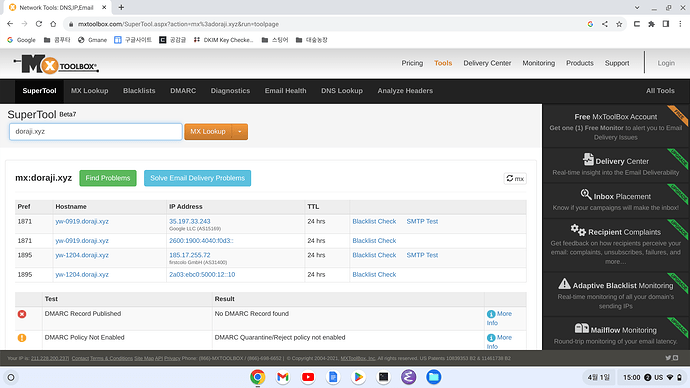690x388 pixels.
Task: Switch to the Email Health tab
Action: tap(285, 91)
